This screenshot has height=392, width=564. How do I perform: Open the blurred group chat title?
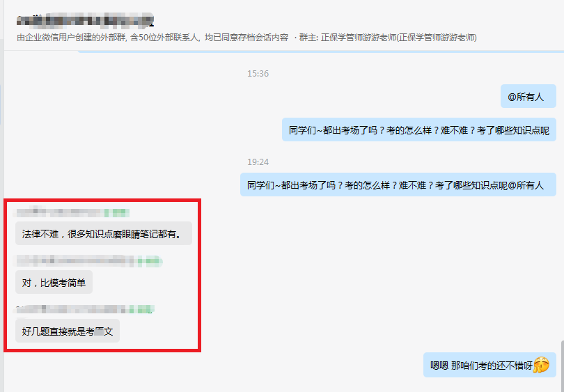[x=86, y=20]
